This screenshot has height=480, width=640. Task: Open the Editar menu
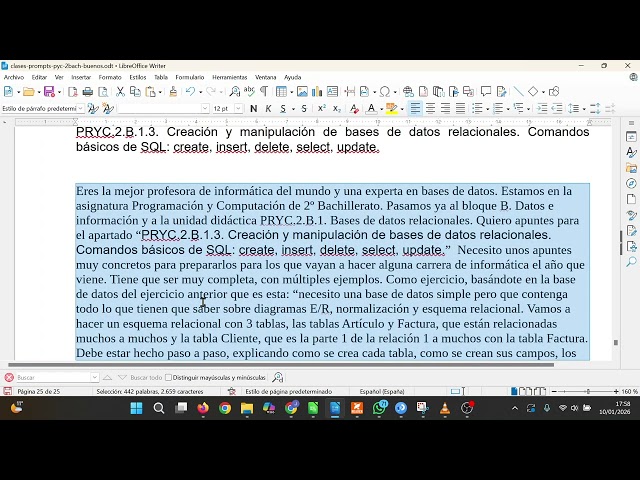tap(39, 77)
